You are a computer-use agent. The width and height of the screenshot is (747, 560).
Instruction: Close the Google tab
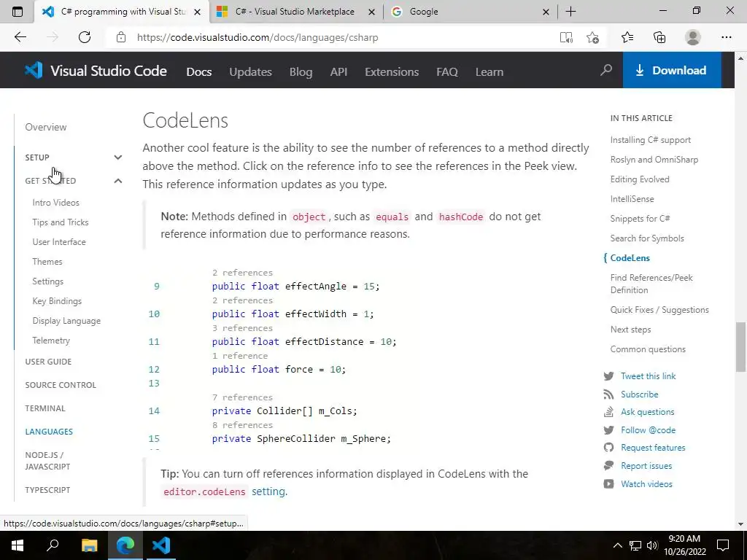click(546, 12)
